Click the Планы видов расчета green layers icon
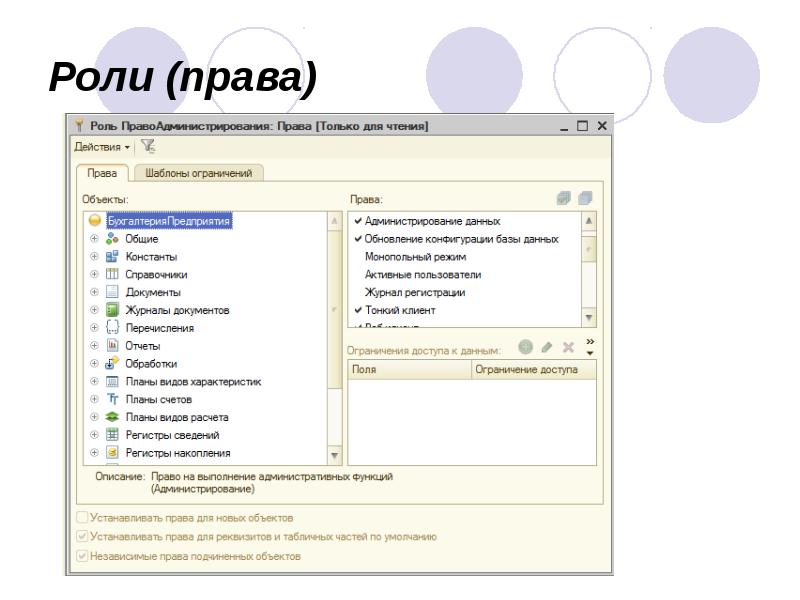This screenshot has height=600, width=800. tap(112, 417)
